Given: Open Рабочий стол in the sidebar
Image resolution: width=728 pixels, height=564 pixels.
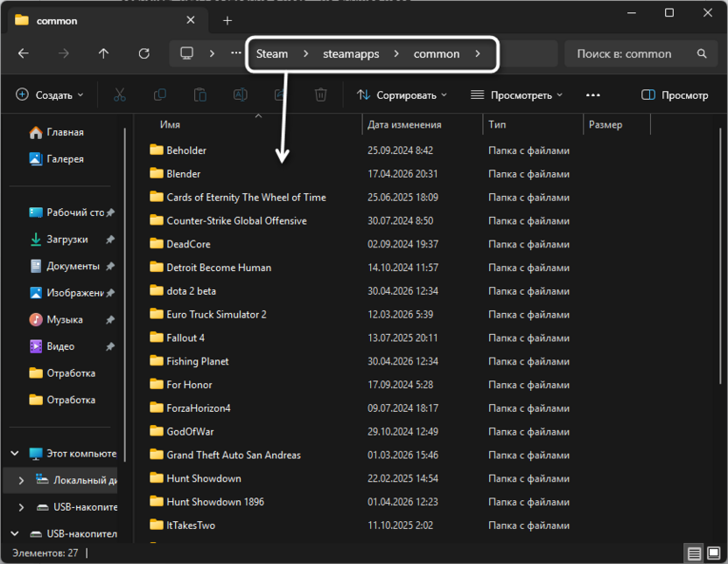Looking at the screenshot, I should 72,212.
